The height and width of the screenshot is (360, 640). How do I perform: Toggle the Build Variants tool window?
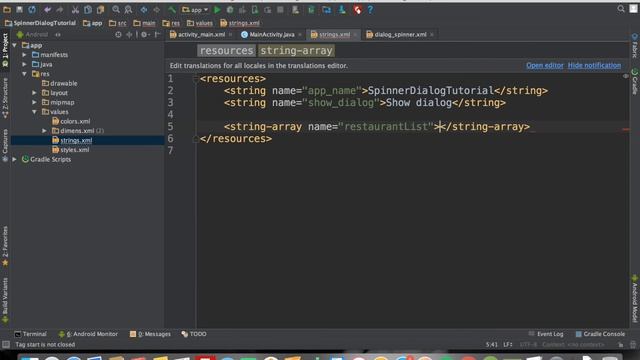pyautogui.click(x=5, y=301)
